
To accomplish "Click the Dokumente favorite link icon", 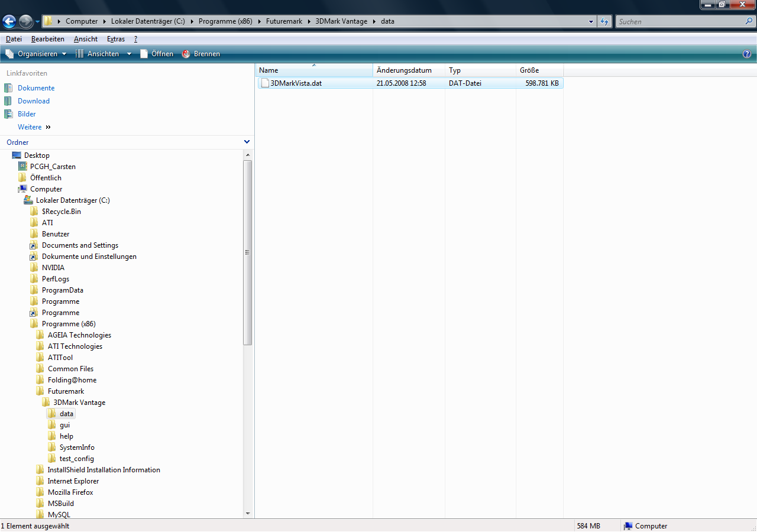I will pyautogui.click(x=8, y=88).
